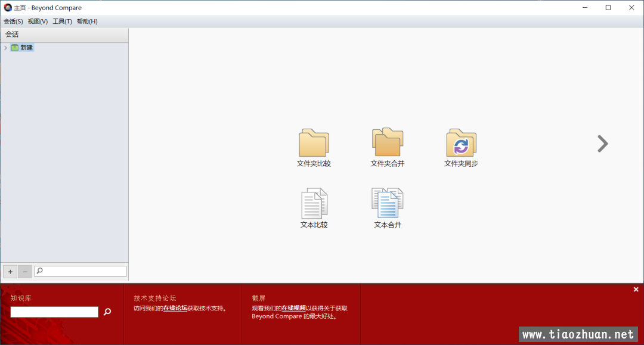Follow the 在线论坛 link
Image resolution: width=644 pixels, height=345 pixels.
[x=175, y=308]
